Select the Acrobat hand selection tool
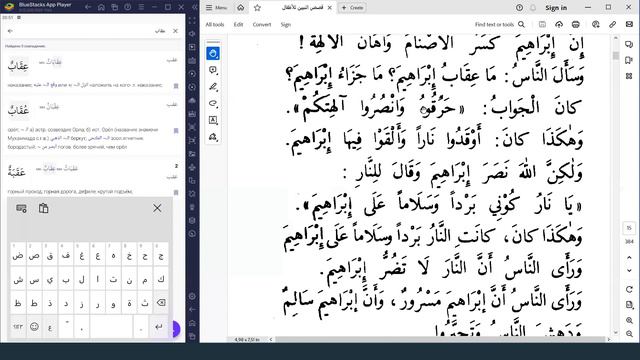Viewport: 640px width, 360px height. tap(213, 53)
